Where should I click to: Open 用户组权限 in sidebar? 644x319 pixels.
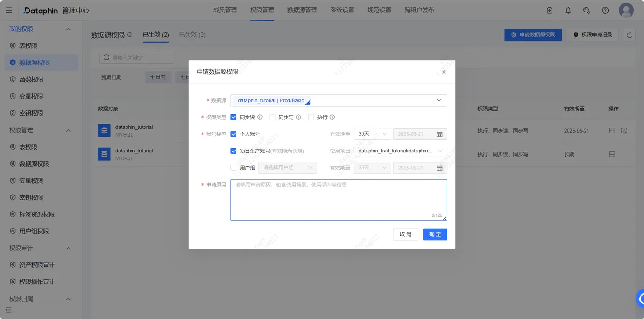tap(34, 231)
